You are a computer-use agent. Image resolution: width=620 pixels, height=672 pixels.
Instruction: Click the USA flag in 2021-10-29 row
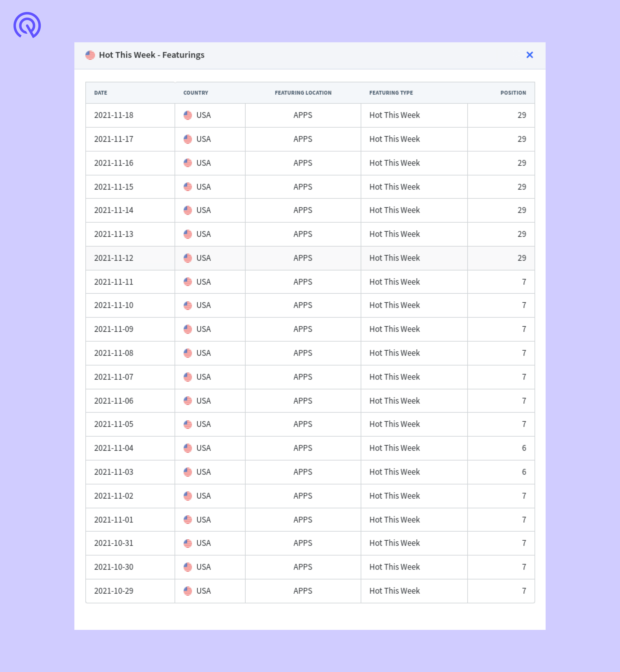point(188,590)
